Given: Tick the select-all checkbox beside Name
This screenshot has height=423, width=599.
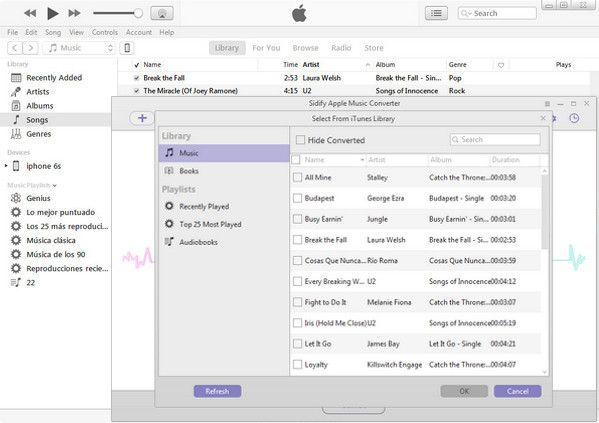Looking at the screenshot, I should 296,160.
